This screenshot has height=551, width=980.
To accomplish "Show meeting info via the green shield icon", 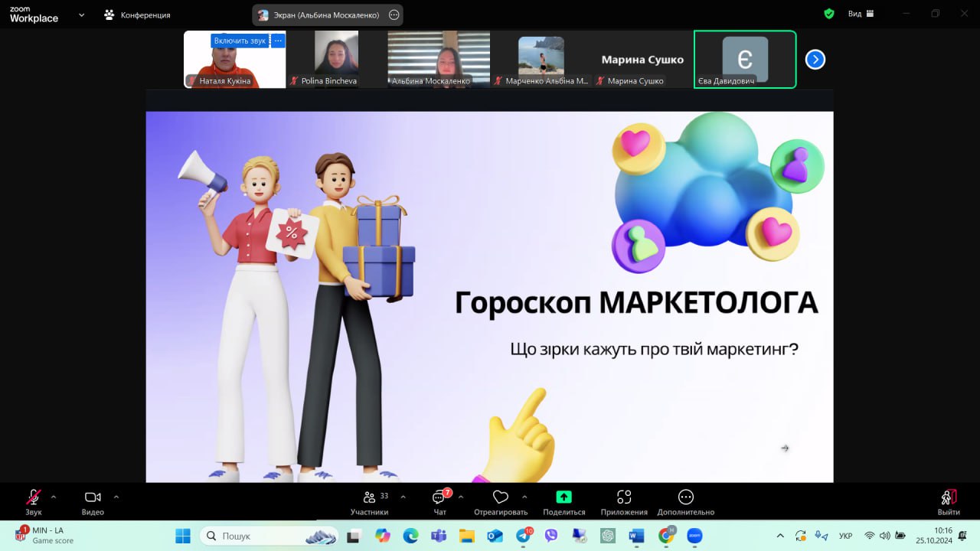I will pos(829,14).
